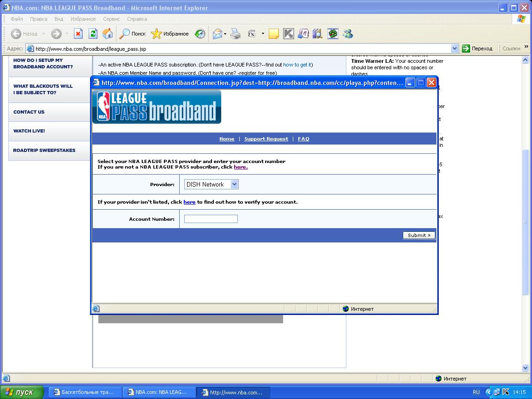The width and height of the screenshot is (532, 399).
Task: Click 'here' link for non-subscribers
Action: coord(241,167)
